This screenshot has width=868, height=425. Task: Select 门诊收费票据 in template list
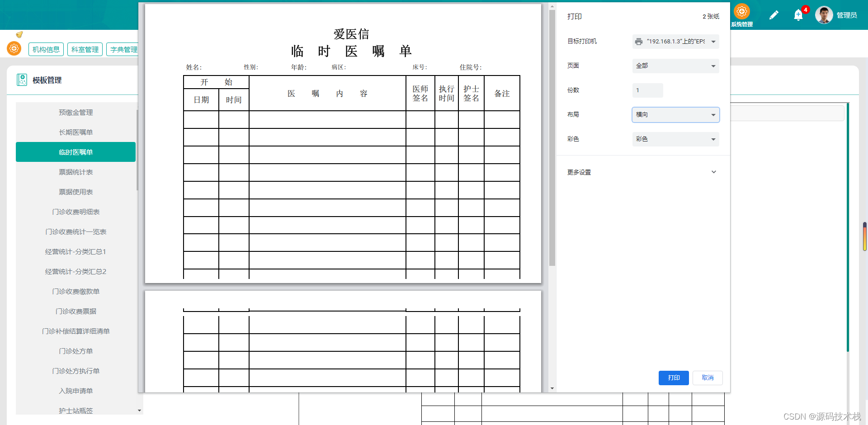[x=75, y=312]
